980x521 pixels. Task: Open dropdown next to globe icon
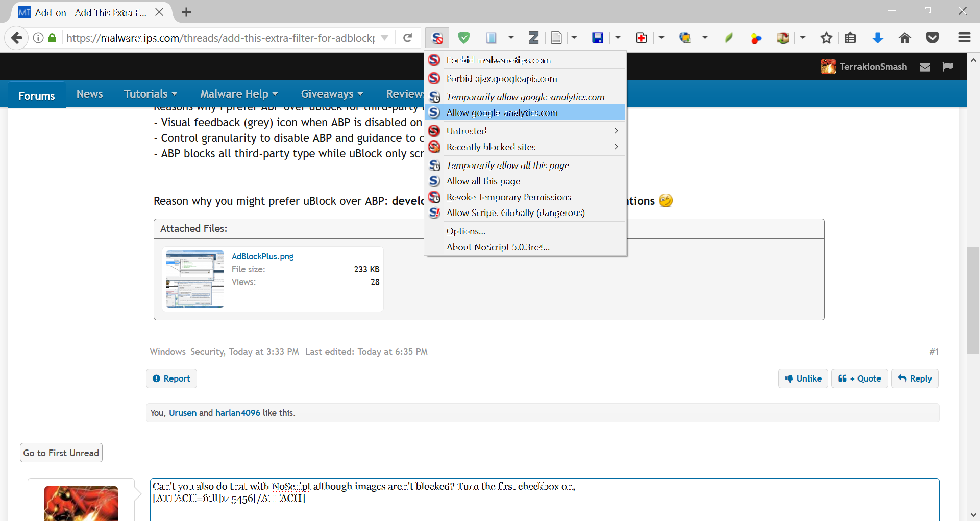(x=705, y=38)
